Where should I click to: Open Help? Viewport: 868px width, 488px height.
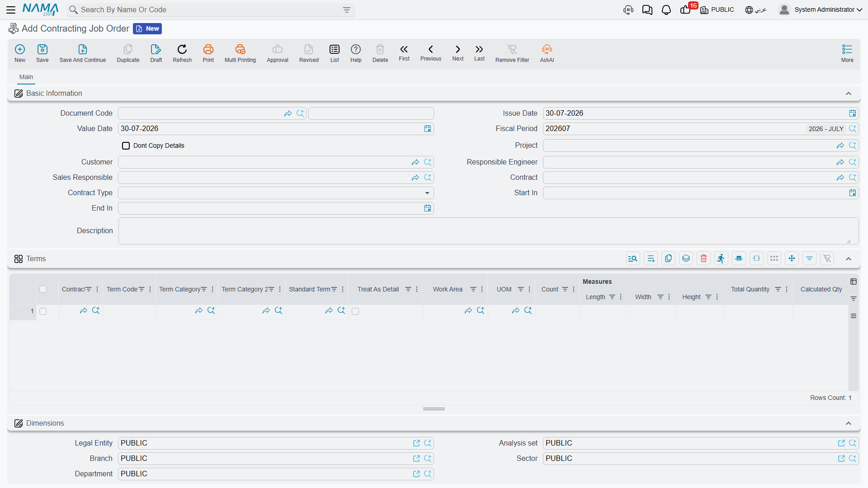(356, 53)
